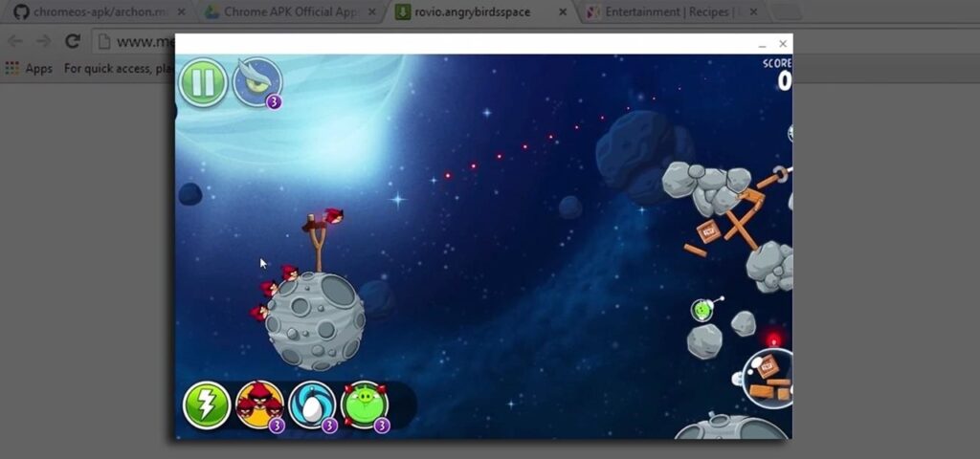Close the chromeos-apk/archon tab
The width and height of the screenshot is (980, 459).
[x=181, y=11]
